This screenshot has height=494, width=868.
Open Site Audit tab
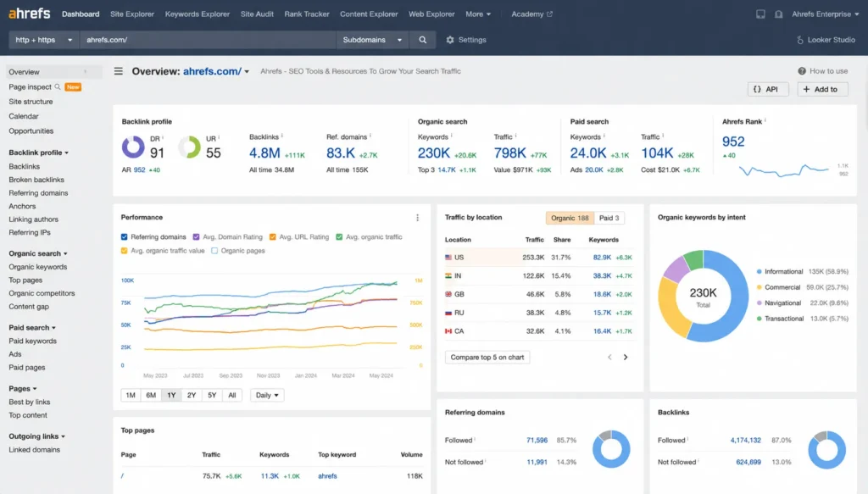(257, 14)
